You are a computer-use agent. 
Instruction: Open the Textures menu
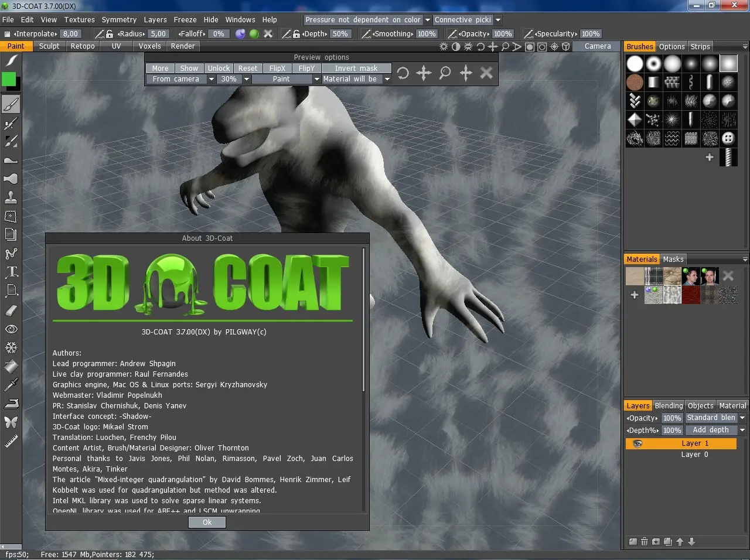pos(80,20)
